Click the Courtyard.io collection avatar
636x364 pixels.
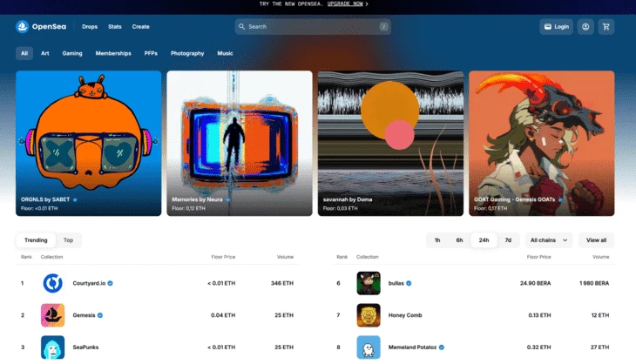click(x=53, y=283)
